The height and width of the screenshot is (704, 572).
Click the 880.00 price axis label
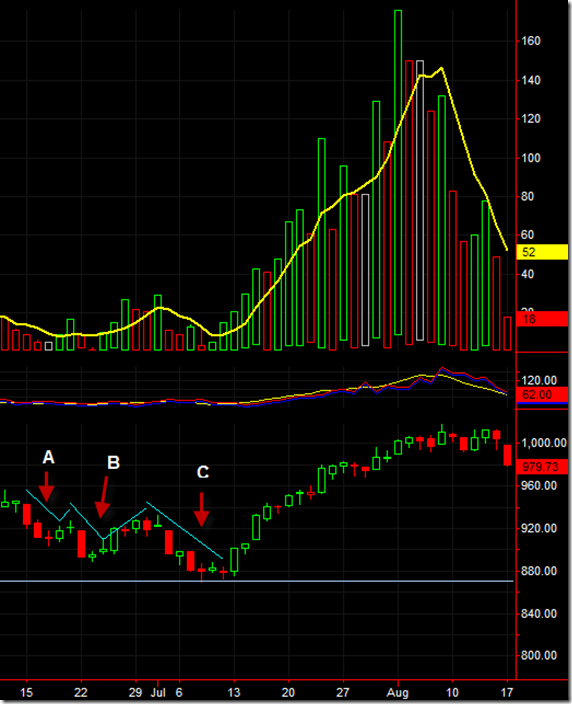coord(539,571)
